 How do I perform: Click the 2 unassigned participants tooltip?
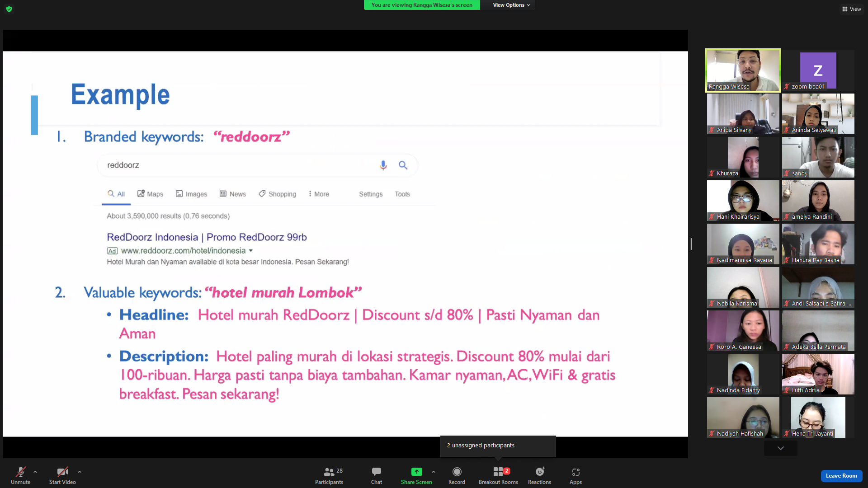[x=498, y=446]
